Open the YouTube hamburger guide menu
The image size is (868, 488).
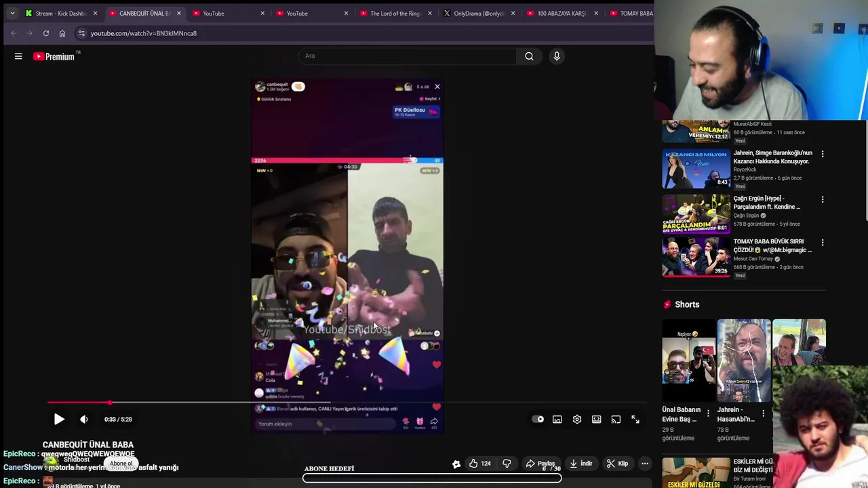(x=18, y=56)
